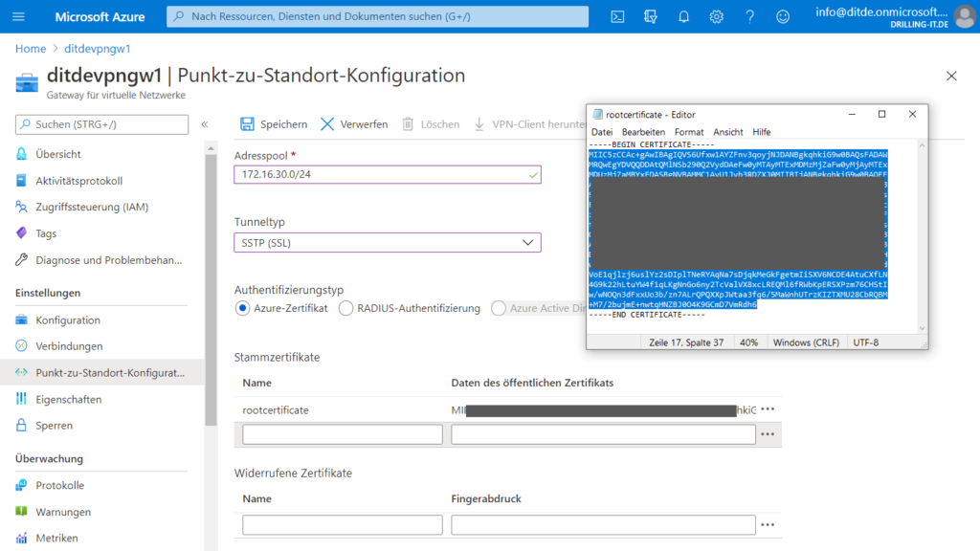
Task: Open the Ansicht menu in Editor
Action: coord(728,132)
